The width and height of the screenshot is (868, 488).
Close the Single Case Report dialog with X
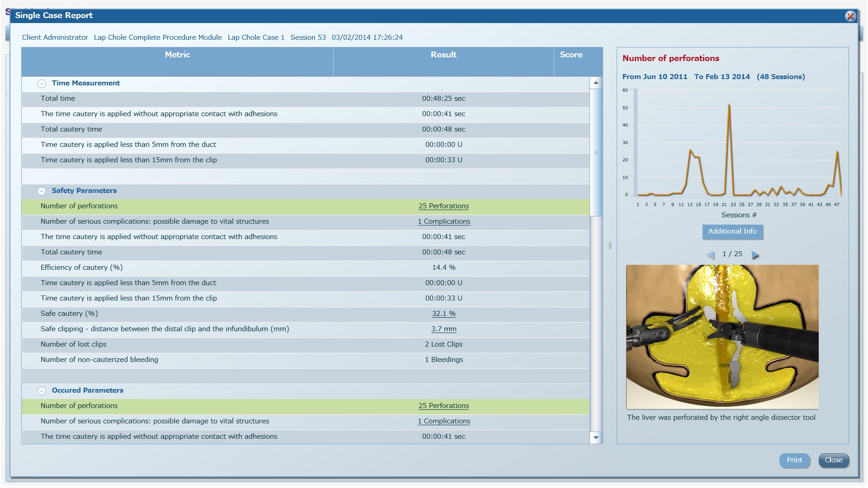[850, 16]
